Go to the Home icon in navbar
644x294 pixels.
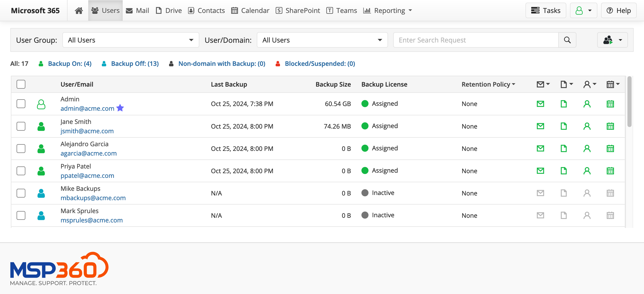(x=79, y=11)
